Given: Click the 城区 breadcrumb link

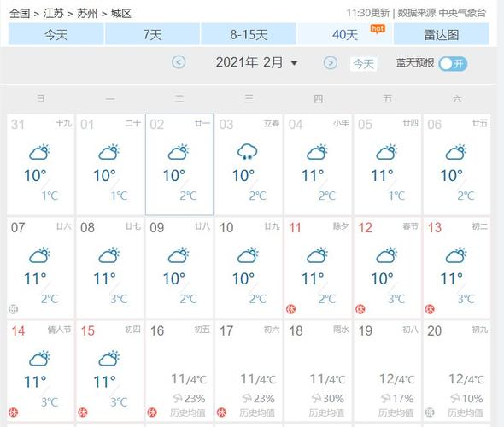Looking at the screenshot, I should pos(120,14).
